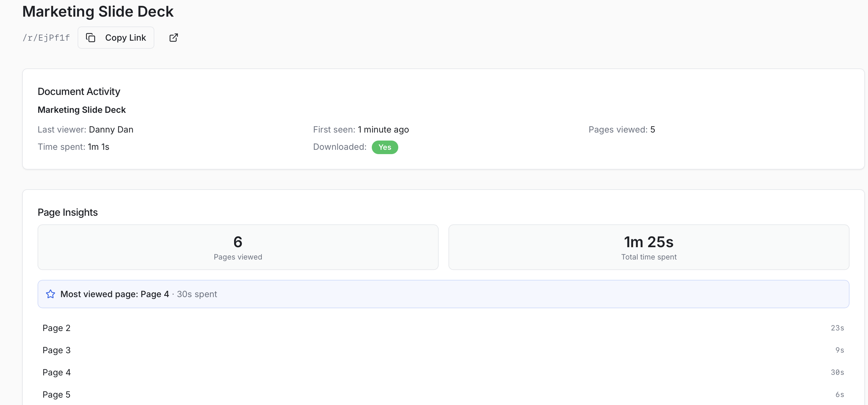Click the Copy Link button
Screen dimensions: 868x405
[116, 37]
